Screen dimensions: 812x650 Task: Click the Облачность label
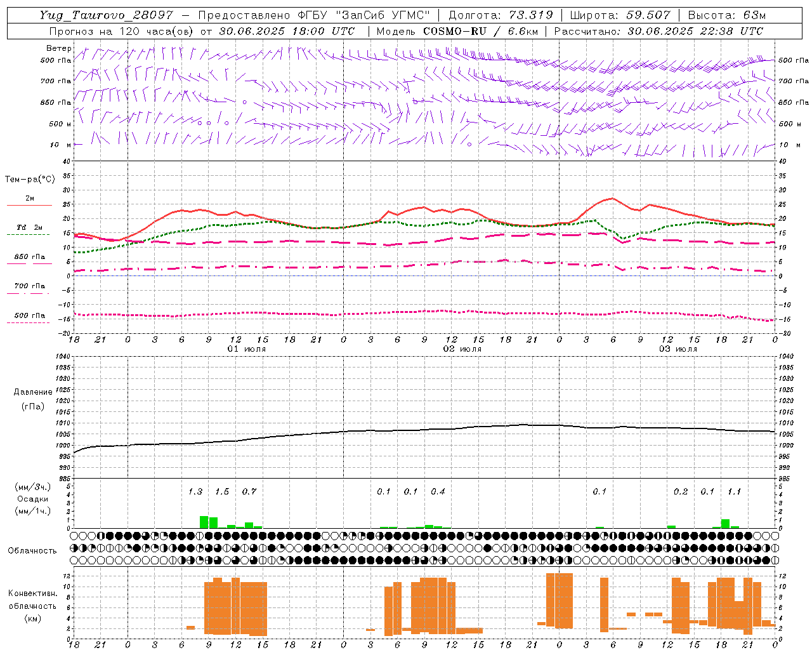point(32,550)
